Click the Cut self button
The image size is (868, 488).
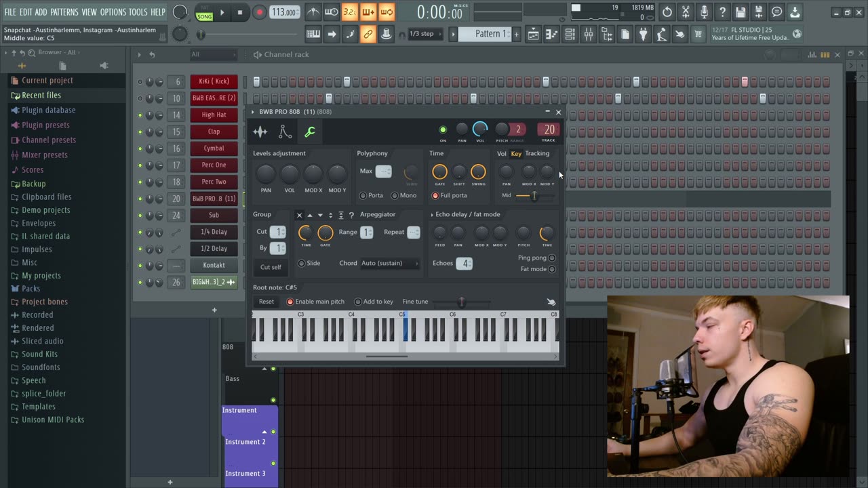(x=271, y=267)
